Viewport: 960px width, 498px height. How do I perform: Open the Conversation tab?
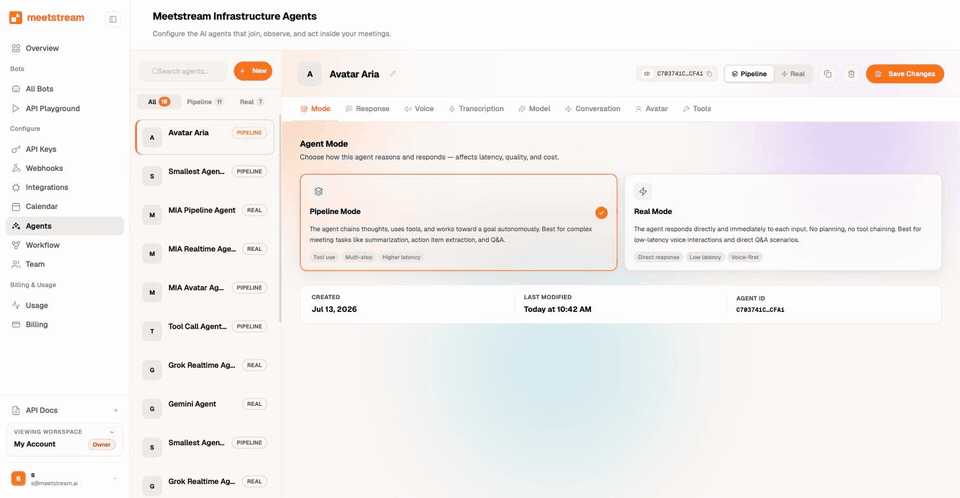(x=592, y=108)
